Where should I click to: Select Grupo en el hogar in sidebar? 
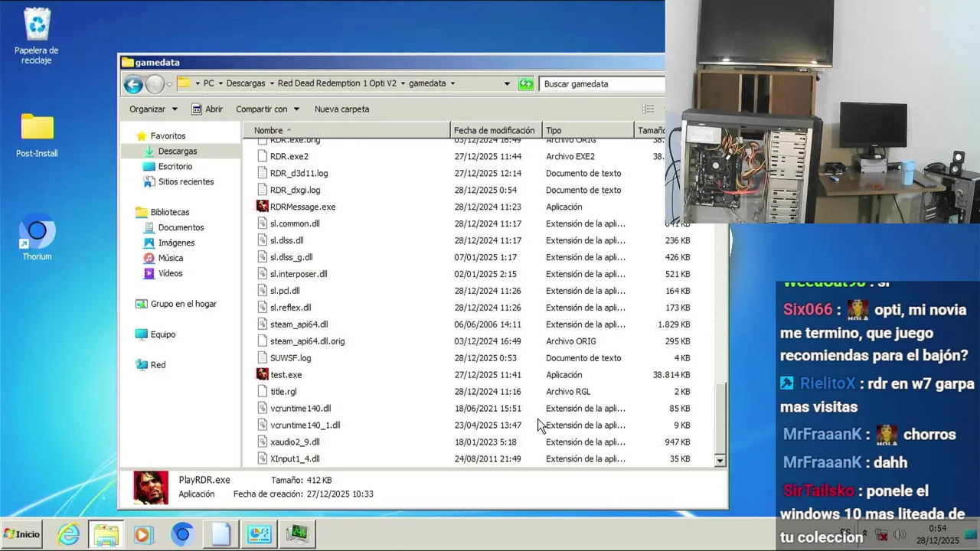pos(183,304)
